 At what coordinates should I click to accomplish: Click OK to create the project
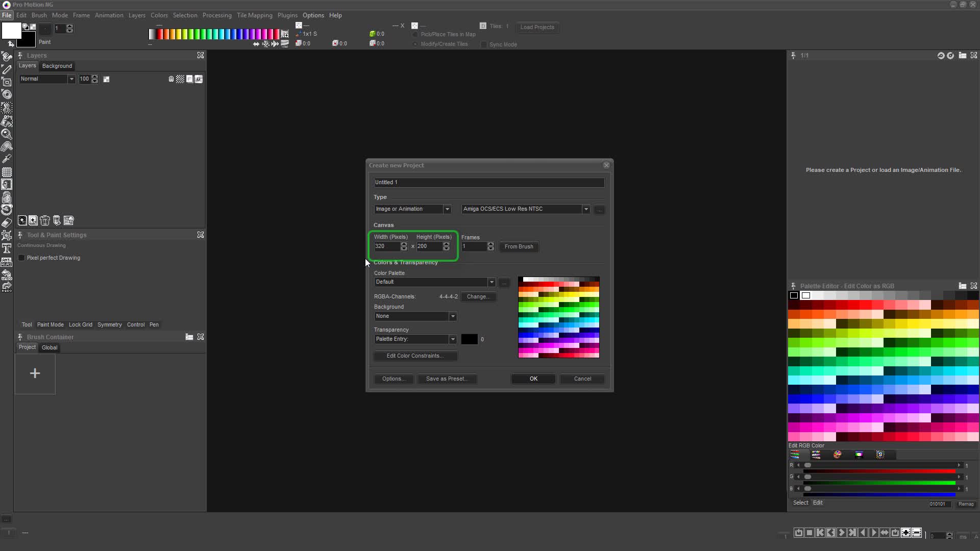click(x=533, y=379)
